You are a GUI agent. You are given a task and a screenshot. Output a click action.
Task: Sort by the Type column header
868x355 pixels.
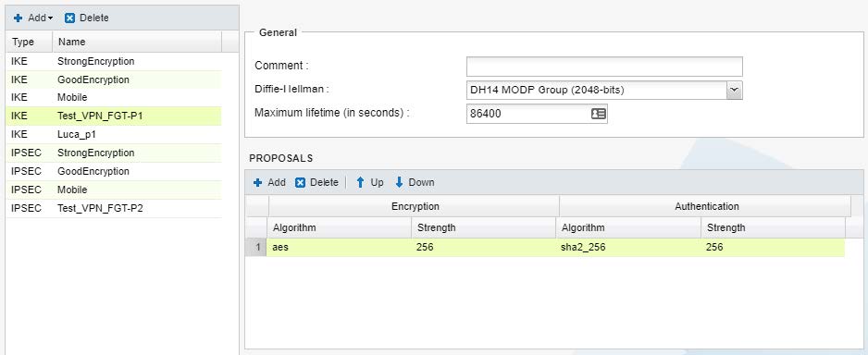pyautogui.click(x=30, y=42)
